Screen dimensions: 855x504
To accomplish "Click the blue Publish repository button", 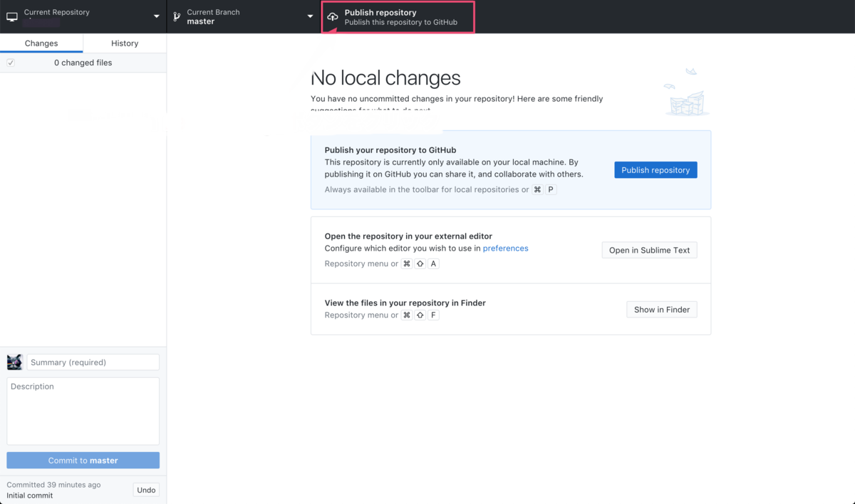I will (655, 170).
